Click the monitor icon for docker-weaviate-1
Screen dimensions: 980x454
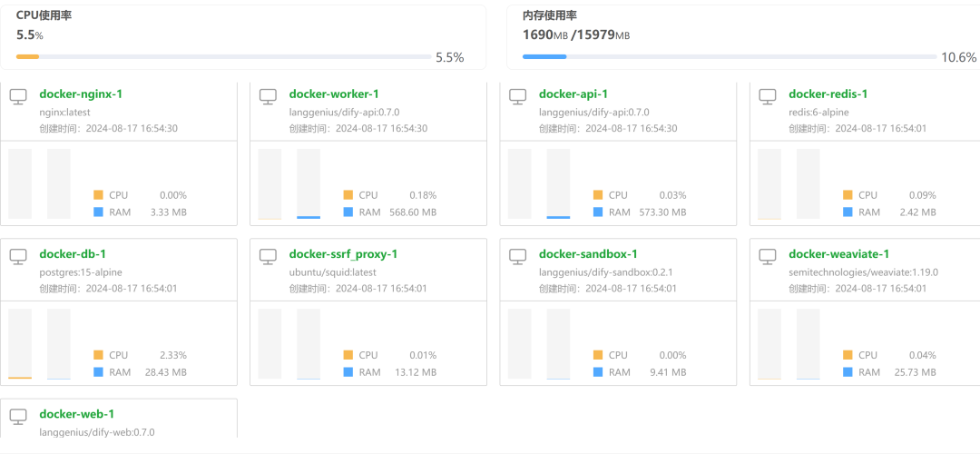tap(768, 256)
